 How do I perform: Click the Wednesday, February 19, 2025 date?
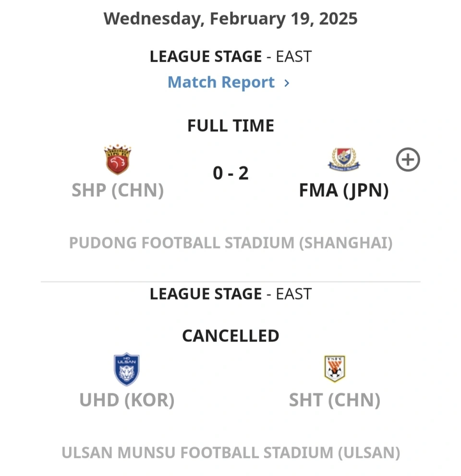(x=230, y=19)
